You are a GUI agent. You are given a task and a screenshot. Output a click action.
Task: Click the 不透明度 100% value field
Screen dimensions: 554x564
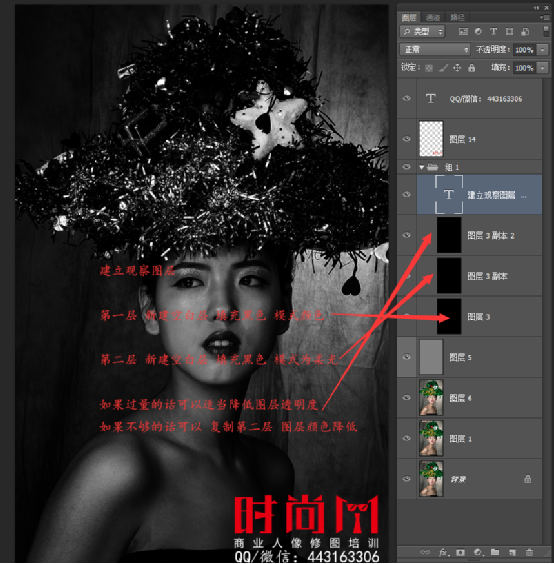pyautogui.click(x=524, y=50)
